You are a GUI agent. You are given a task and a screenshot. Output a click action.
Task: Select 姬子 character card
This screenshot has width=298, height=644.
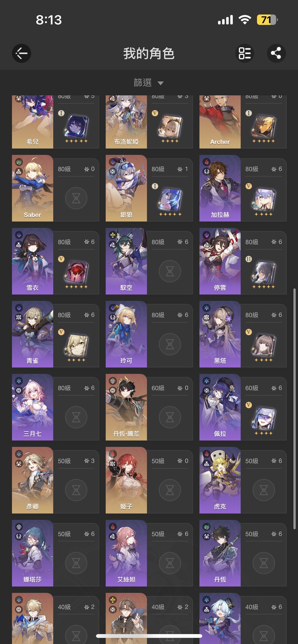pyautogui.click(x=149, y=480)
